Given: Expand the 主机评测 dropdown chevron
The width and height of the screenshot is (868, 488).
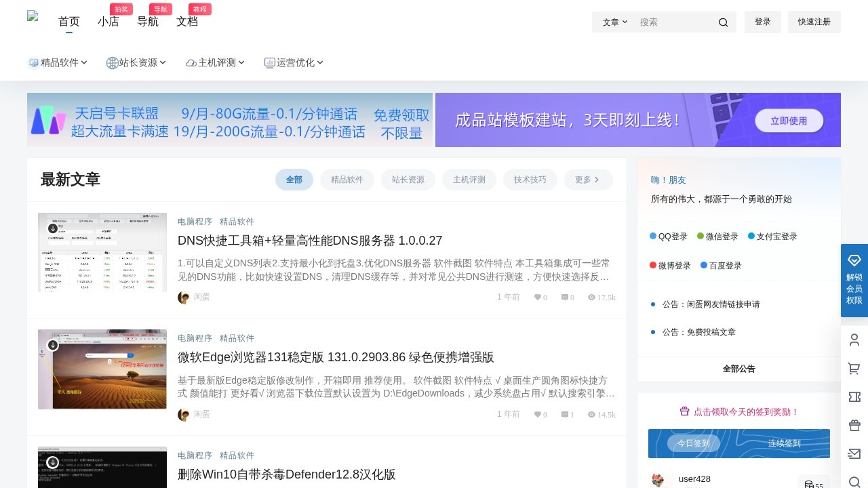Looking at the screenshot, I should 241,62.
